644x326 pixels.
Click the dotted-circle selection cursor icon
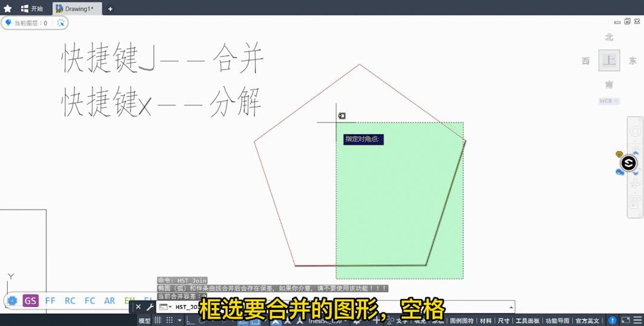[61, 23]
